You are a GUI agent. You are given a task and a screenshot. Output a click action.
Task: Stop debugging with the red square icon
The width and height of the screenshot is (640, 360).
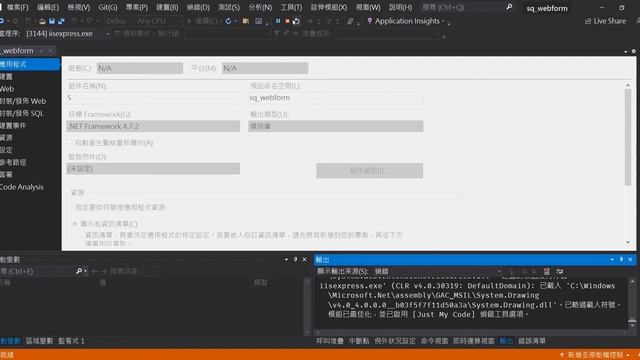coord(287,21)
